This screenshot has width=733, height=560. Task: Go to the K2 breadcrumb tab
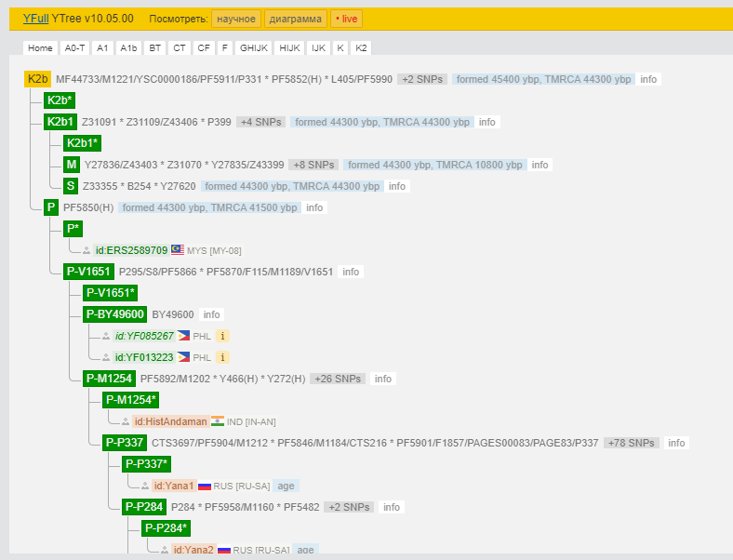(361, 47)
